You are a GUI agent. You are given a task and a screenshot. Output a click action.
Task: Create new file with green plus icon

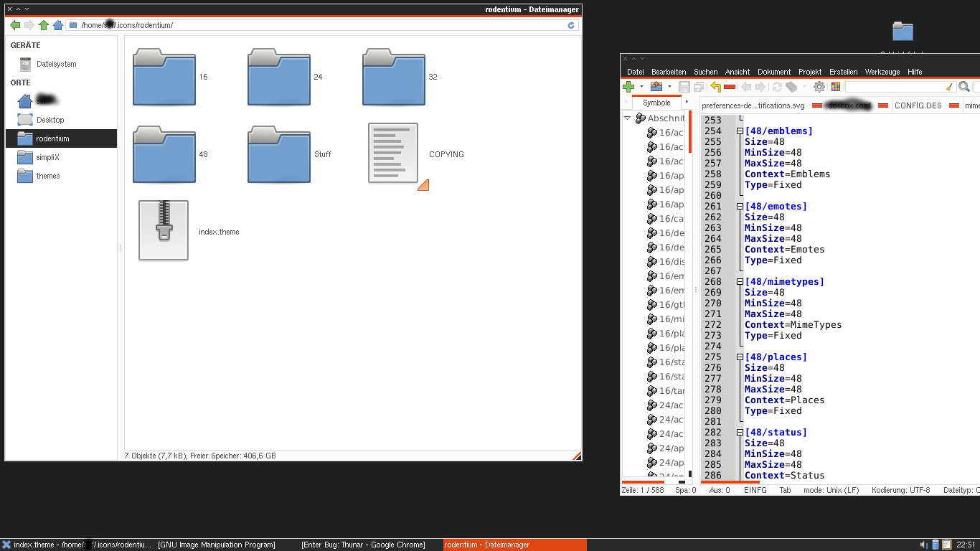(x=628, y=87)
